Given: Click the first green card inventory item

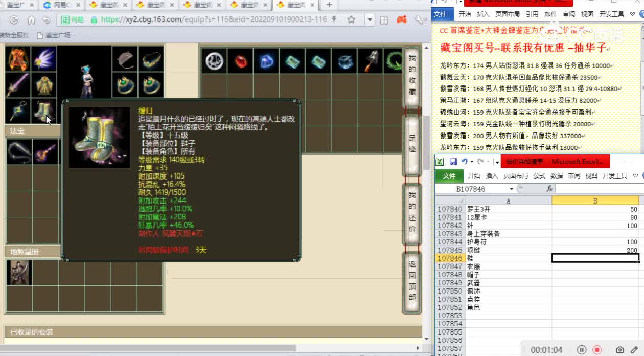Looking at the screenshot, I should pos(292,61).
